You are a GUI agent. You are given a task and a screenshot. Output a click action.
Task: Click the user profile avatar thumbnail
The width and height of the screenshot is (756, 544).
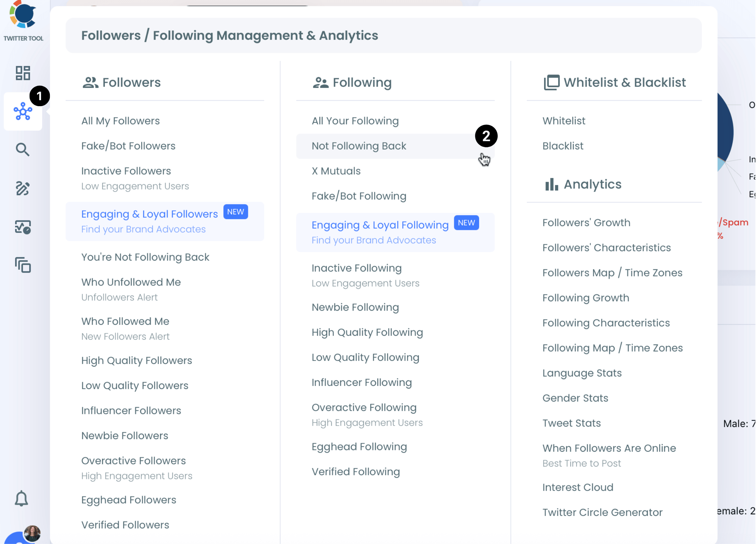32,533
